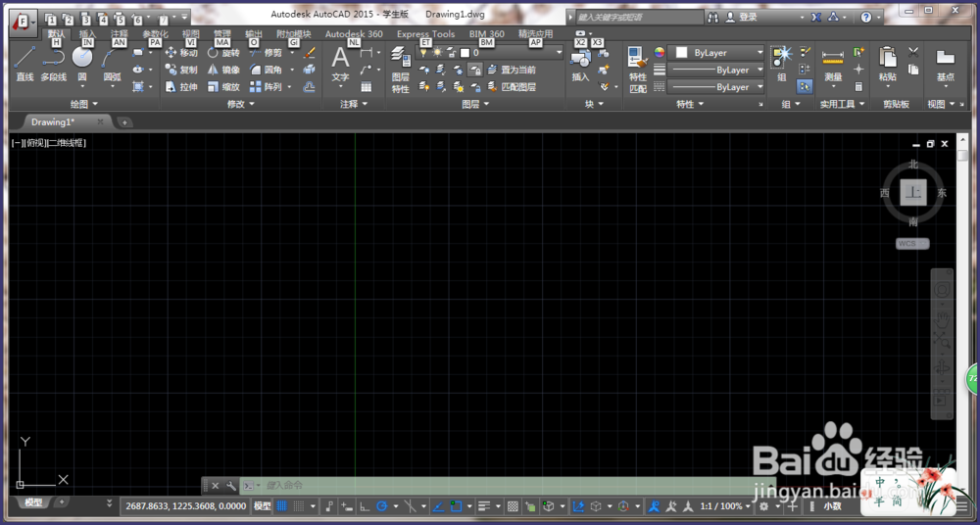Open the BIM 360 ribbon tab
The height and width of the screenshot is (525, 980).
click(x=487, y=34)
